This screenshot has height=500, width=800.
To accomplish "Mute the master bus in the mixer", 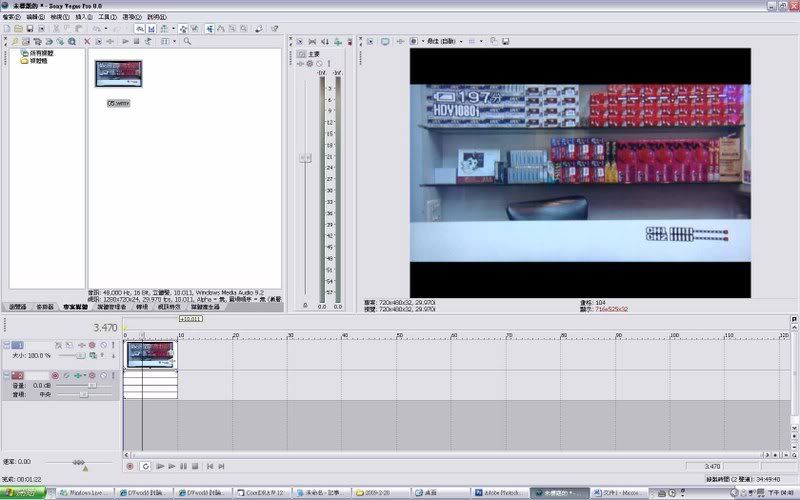I will click(x=319, y=64).
